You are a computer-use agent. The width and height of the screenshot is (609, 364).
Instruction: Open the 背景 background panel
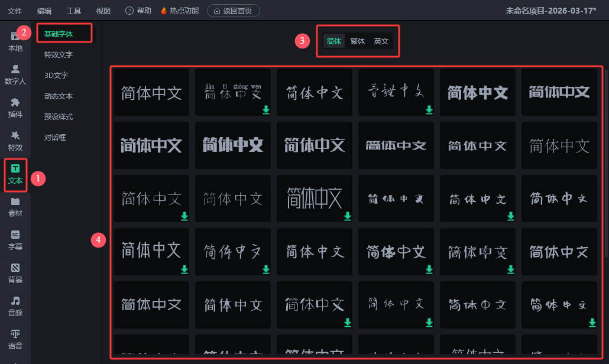[15, 272]
